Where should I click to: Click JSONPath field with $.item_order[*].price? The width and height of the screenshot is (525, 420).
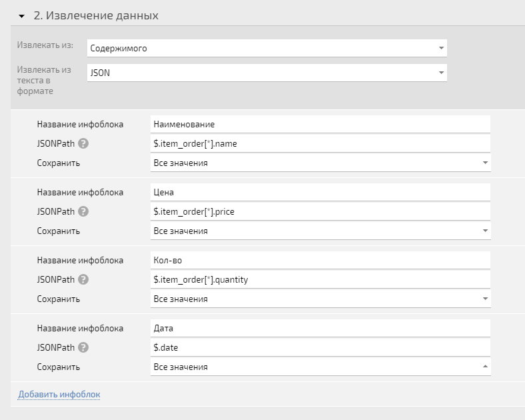320,212
